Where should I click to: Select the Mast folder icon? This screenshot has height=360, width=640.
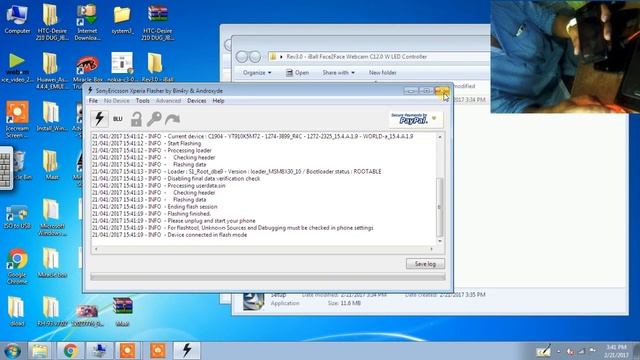[51, 165]
